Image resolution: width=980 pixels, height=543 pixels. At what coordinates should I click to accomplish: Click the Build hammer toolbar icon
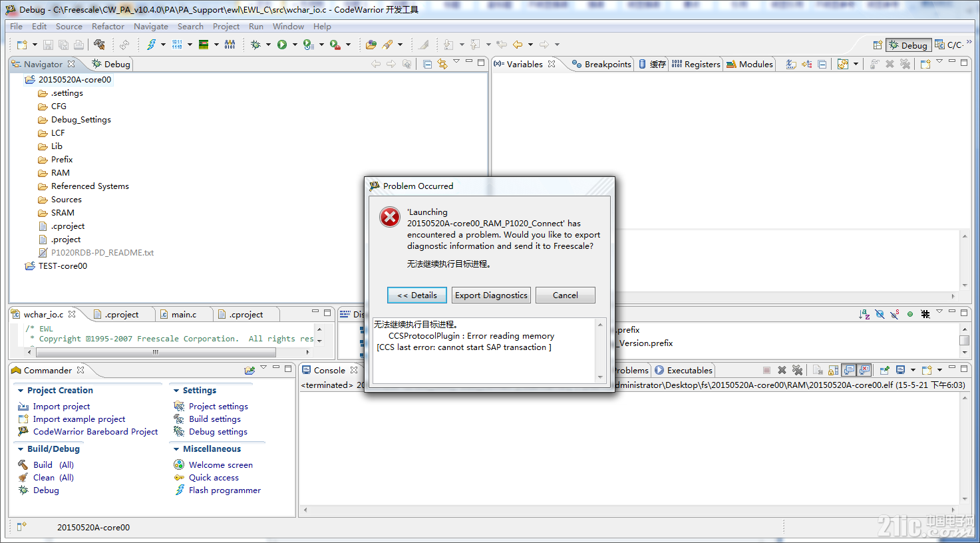point(99,45)
